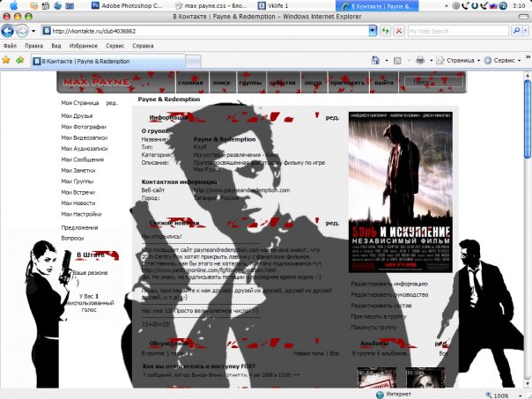Open группы in site navigation
This screenshot has width=532, height=399.
coord(250,83)
